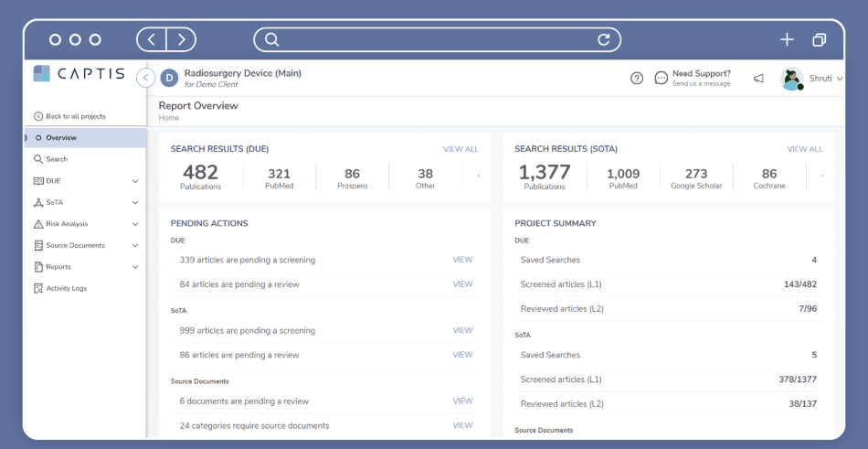Click the CAPTIS logo
This screenshot has width=868, height=449.
coord(79,74)
